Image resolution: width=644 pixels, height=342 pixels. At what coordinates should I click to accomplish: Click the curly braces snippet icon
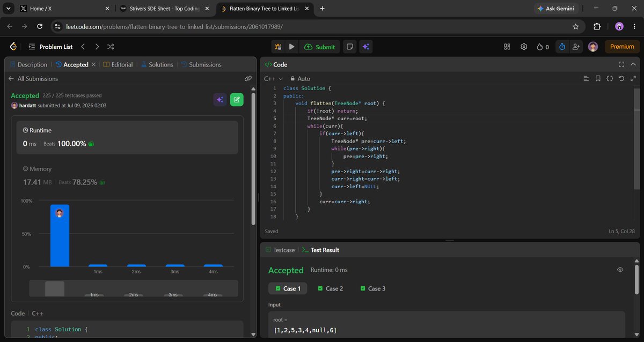(x=610, y=78)
